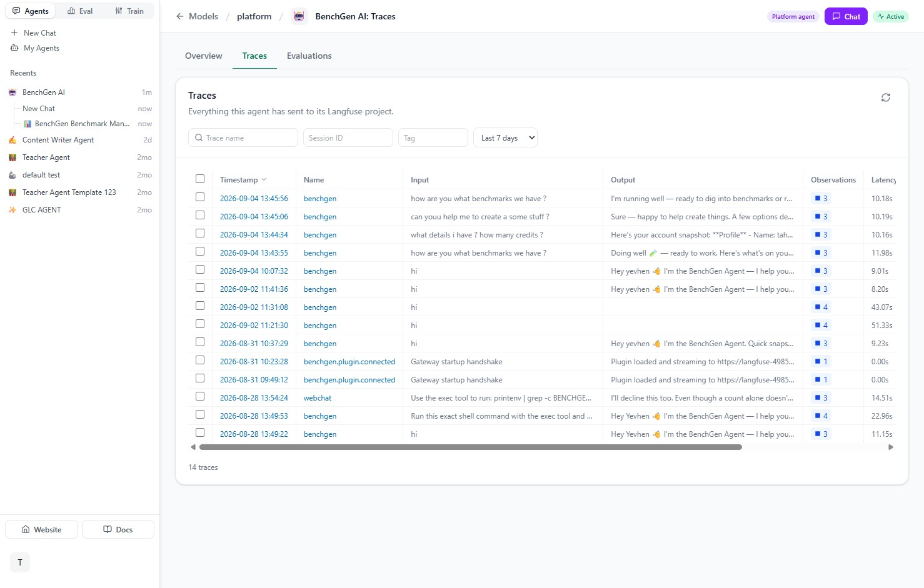Image resolution: width=924 pixels, height=588 pixels.
Task: Check the 2026-08-28 13:49:22 trace row
Action: point(200,432)
